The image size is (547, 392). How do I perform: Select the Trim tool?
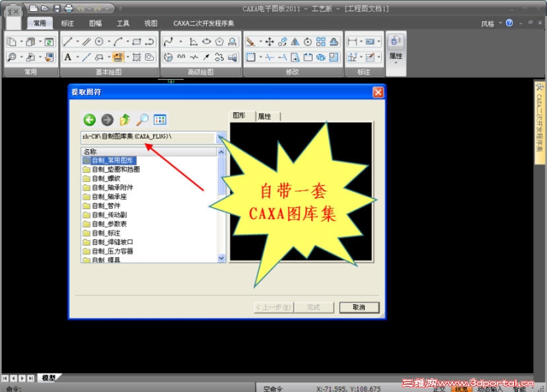click(x=270, y=57)
